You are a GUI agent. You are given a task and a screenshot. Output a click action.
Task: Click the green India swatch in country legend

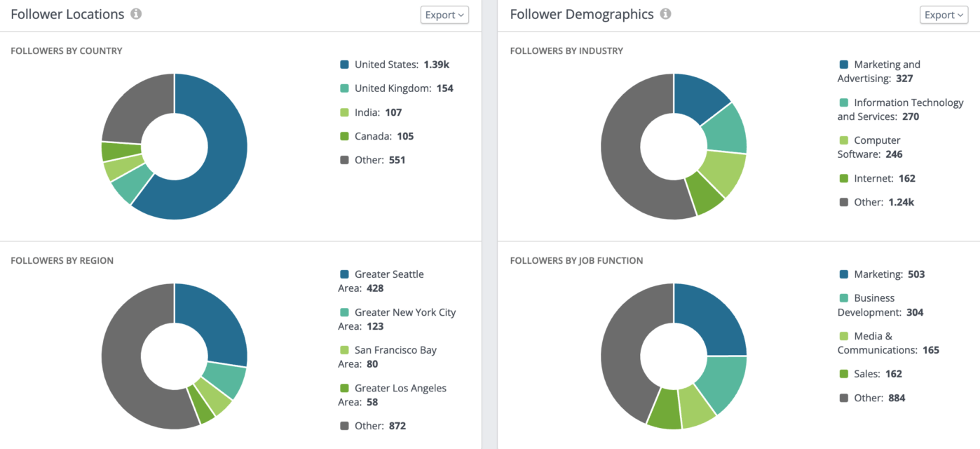coord(343,112)
